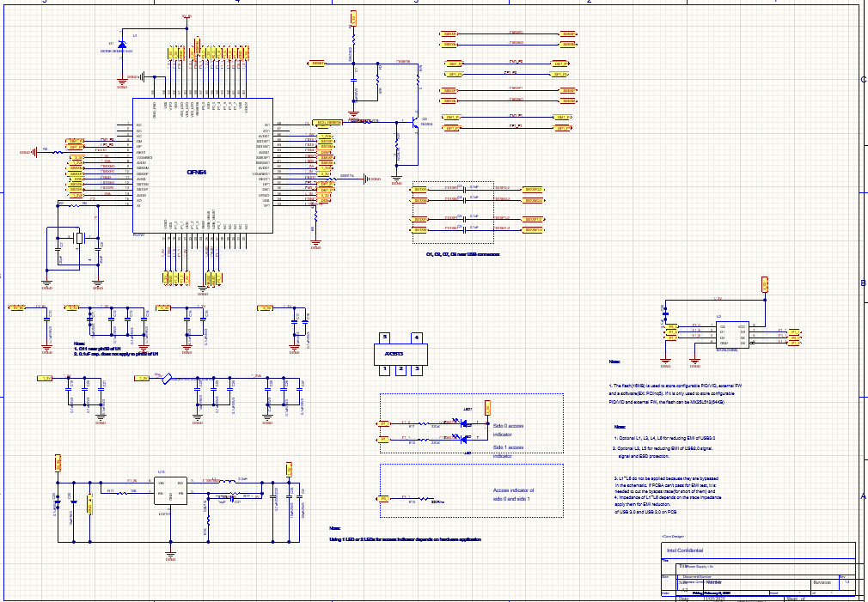Screen dimensions: 868x602
Task: Click border zone letter B
Action: (x=863, y=283)
